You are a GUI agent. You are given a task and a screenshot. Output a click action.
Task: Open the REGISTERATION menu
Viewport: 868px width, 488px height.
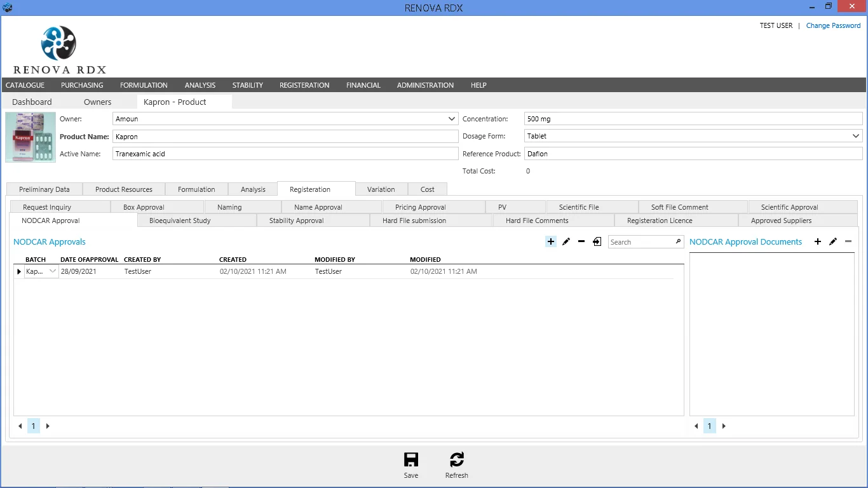tap(304, 85)
